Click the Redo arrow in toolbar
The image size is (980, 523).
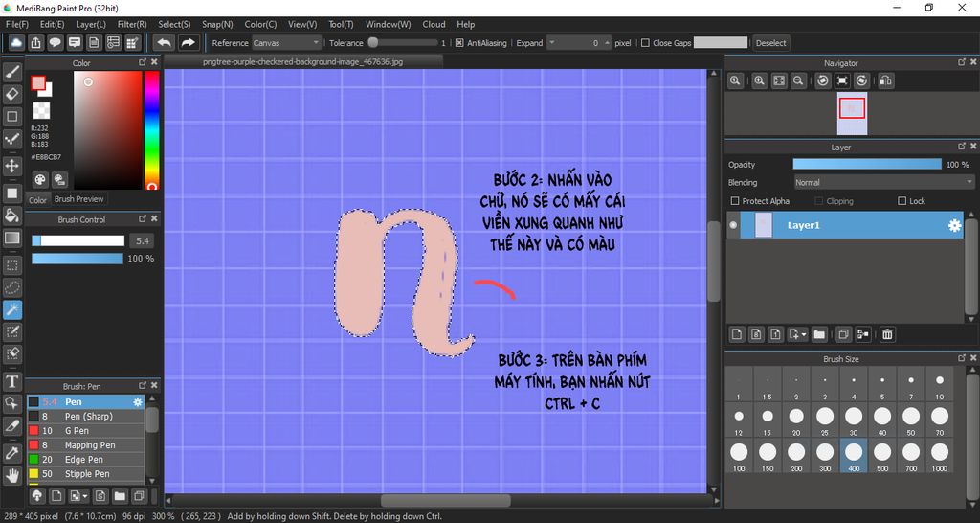click(x=188, y=42)
